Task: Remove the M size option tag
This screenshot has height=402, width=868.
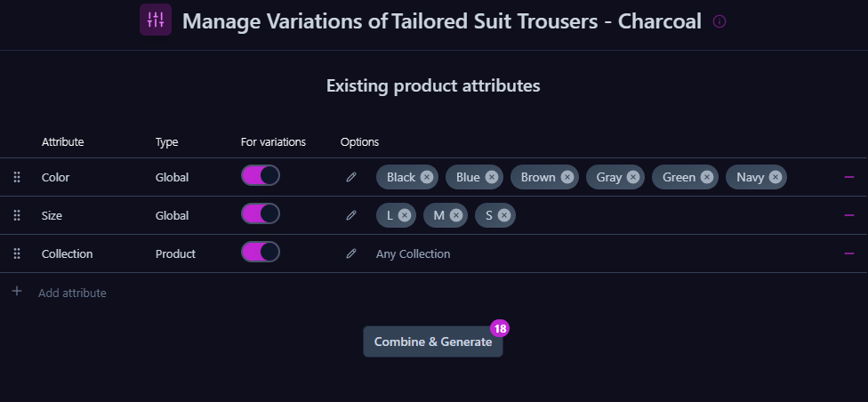Action: tap(456, 215)
